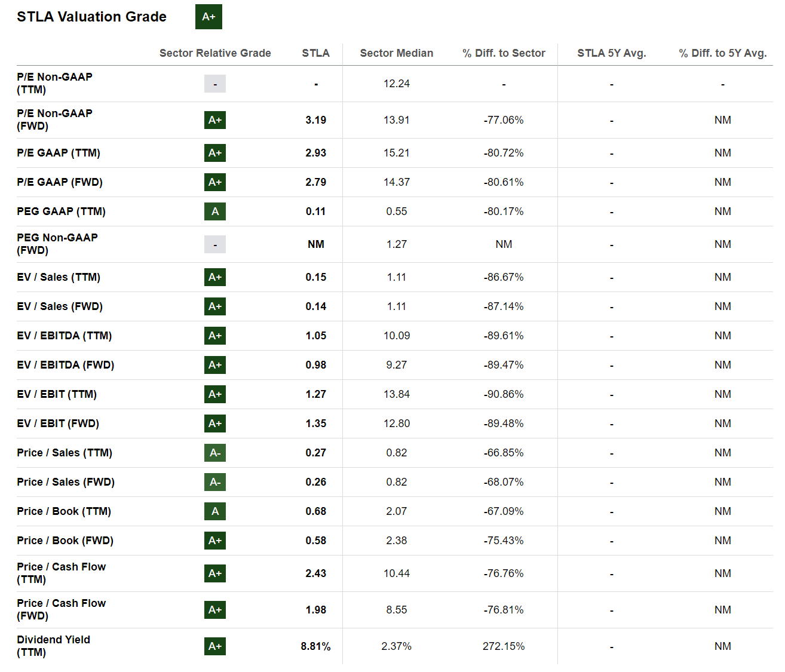This screenshot has height=672, width=785.
Task: Select the 8.81% dividend yield value
Action: click(x=315, y=646)
